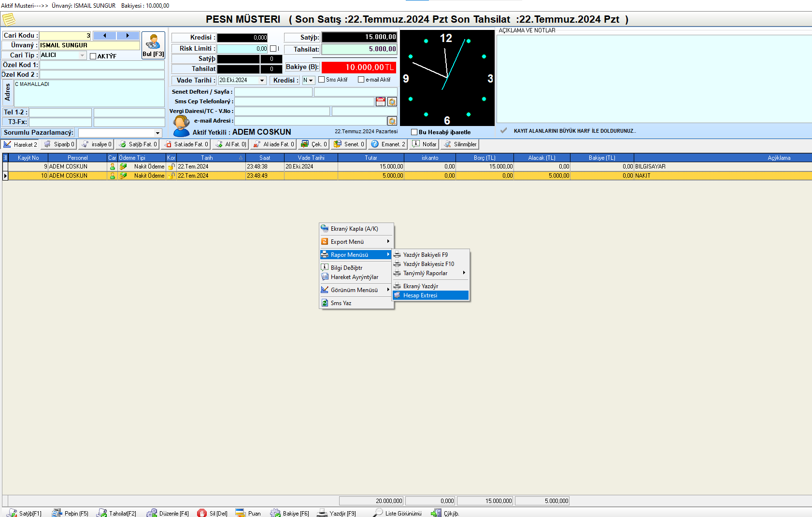This screenshot has height=517, width=812.
Task: Click the icon beside e-mail Adresi field
Action: (392, 121)
